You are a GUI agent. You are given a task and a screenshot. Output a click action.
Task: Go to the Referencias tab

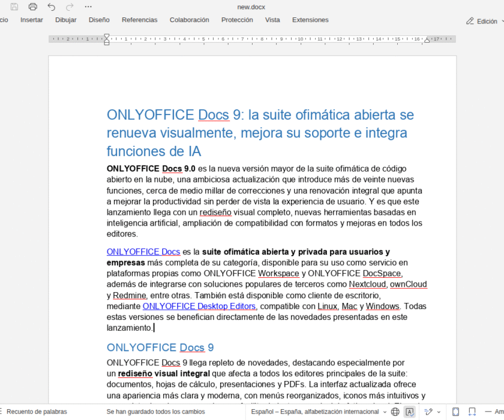pyautogui.click(x=139, y=20)
